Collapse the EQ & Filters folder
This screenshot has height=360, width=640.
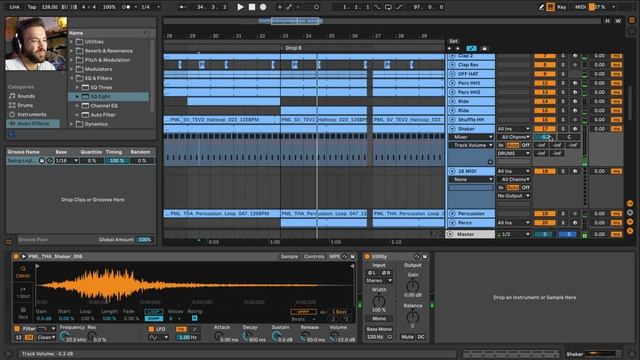[x=72, y=78]
